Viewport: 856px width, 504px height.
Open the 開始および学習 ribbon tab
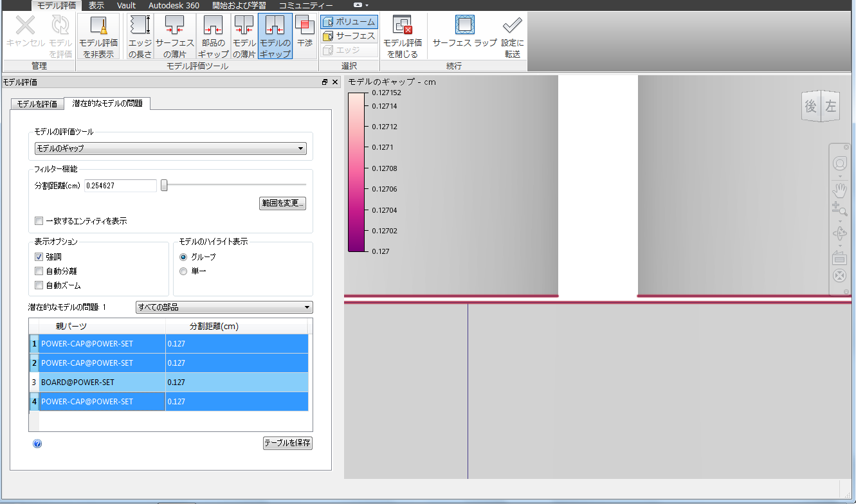click(x=239, y=5)
